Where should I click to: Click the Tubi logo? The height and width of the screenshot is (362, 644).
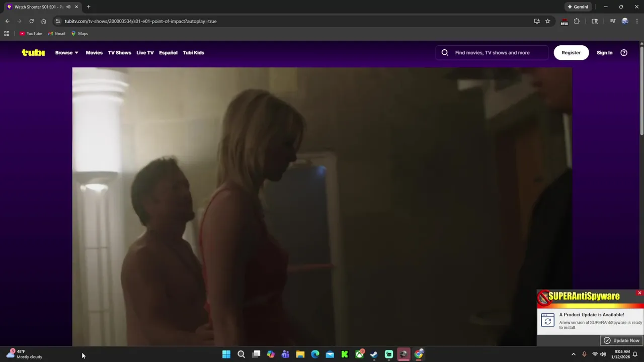[33, 52]
